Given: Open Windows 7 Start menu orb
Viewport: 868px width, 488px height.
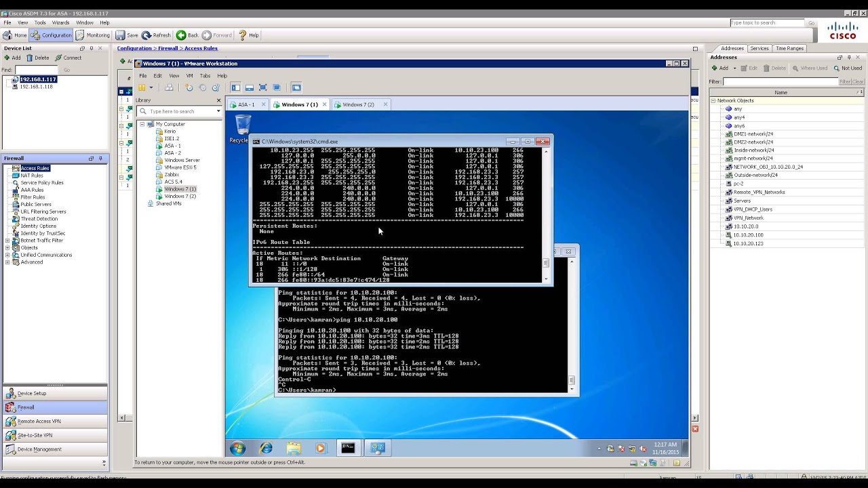Looking at the screenshot, I should click(237, 448).
